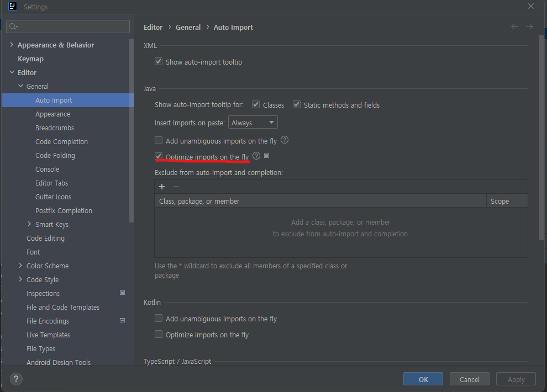Add an exclusion with the plus icon
Screen dimensions: 547x392
pyautogui.click(x=162, y=187)
